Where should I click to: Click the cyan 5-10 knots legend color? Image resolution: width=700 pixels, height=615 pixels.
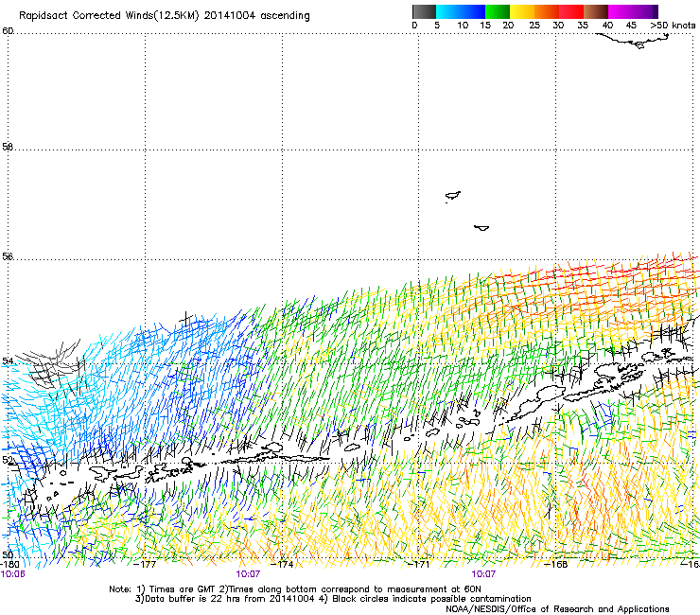click(x=448, y=11)
